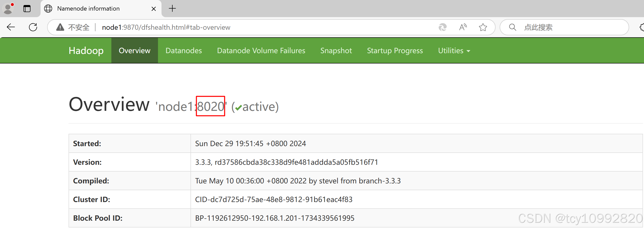
Task: Switch to the Datanodes page
Action: 184,50
